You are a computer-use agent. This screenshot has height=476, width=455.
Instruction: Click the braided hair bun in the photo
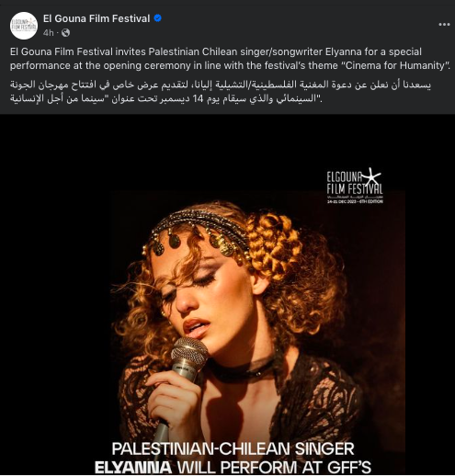(274, 244)
